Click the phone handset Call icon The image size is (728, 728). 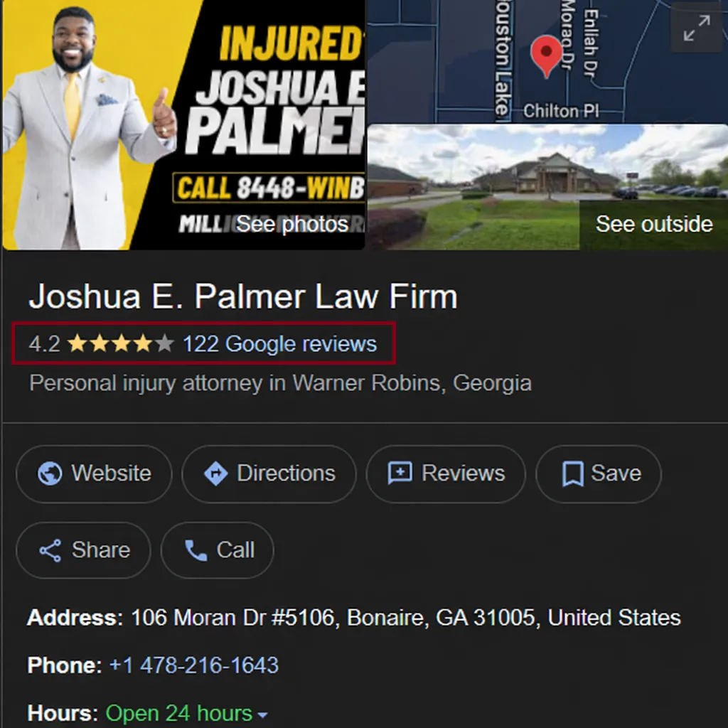coord(196,551)
